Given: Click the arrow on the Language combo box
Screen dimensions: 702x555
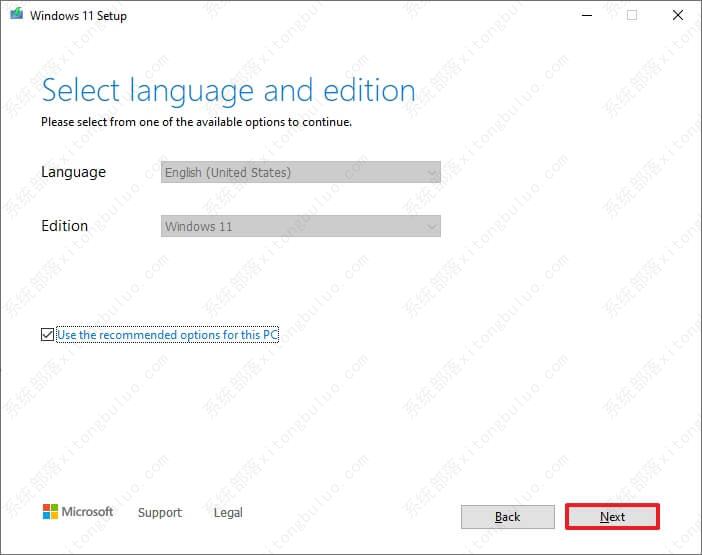Looking at the screenshot, I should coord(432,173).
